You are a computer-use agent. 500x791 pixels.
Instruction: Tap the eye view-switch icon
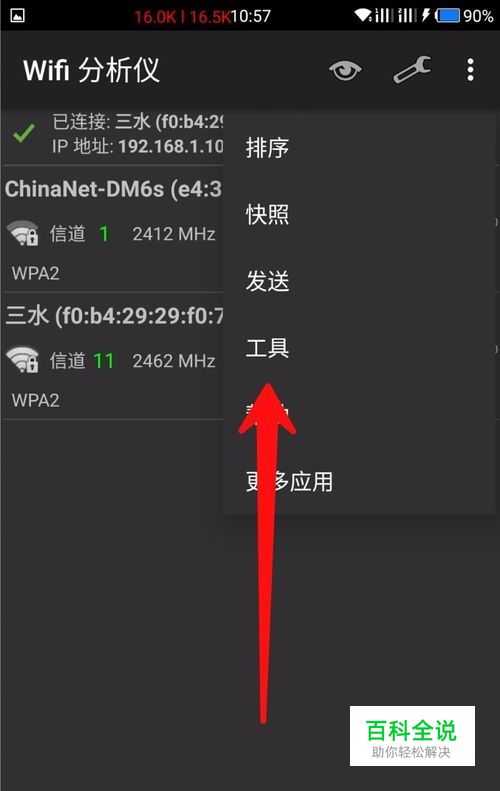345,70
